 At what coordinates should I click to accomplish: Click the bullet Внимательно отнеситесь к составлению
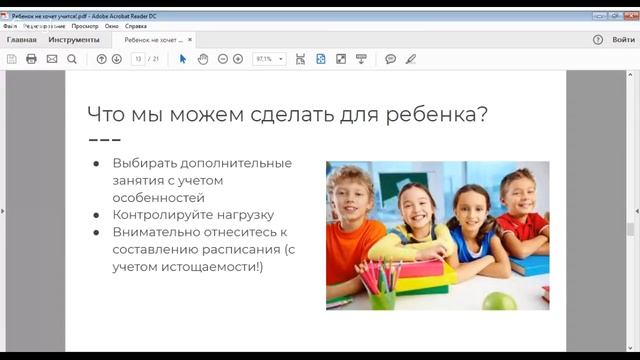204,249
